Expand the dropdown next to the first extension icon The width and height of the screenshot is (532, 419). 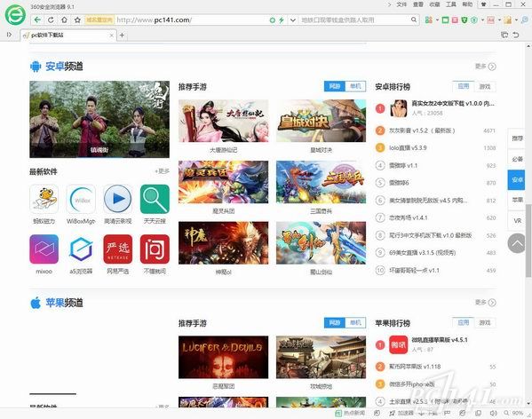point(437,20)
